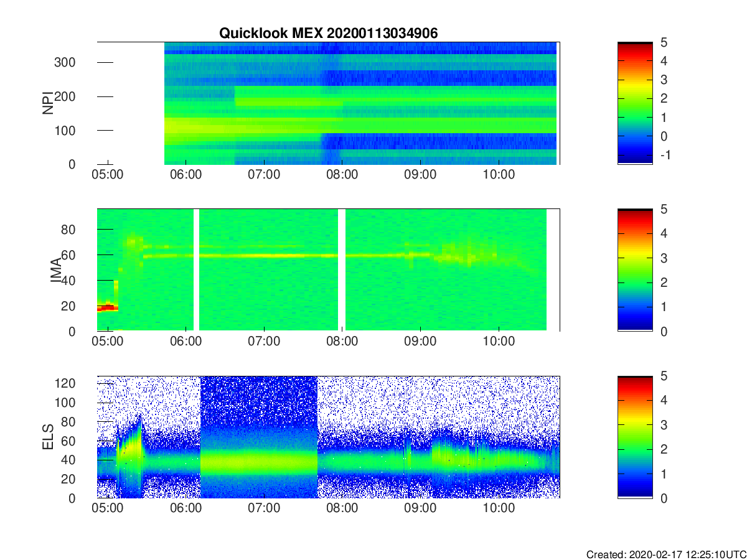This screenshot has width=747, height=560.
Task: Click the red hotspot in the IMA plot
Action: pos(107,307)
